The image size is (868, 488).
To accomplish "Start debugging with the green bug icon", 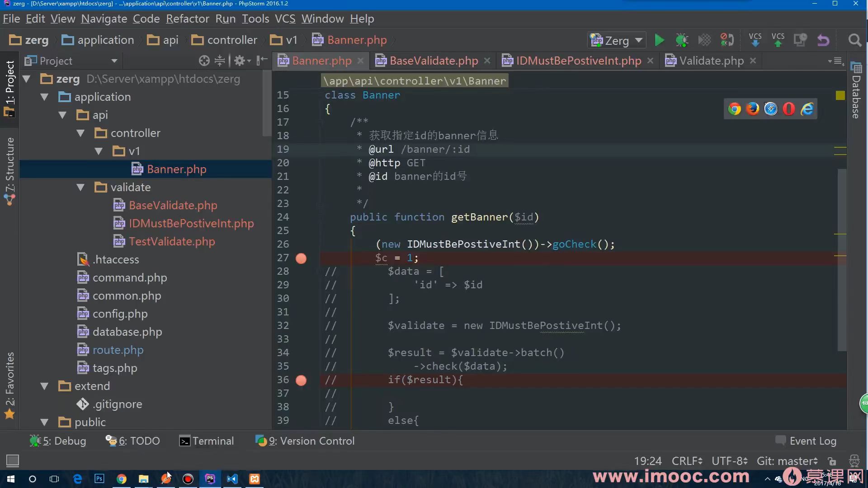I will [x=682, y=40].
